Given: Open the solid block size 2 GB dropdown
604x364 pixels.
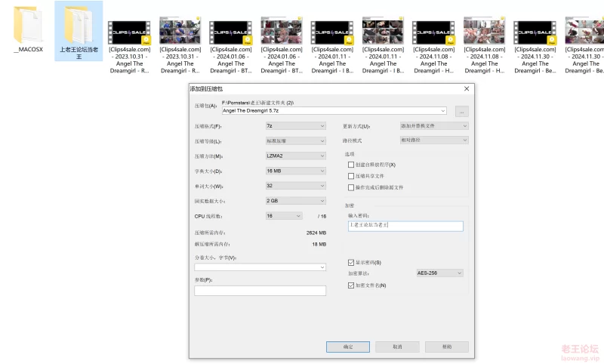Looking at the screenshot, I should coord(296,201).
